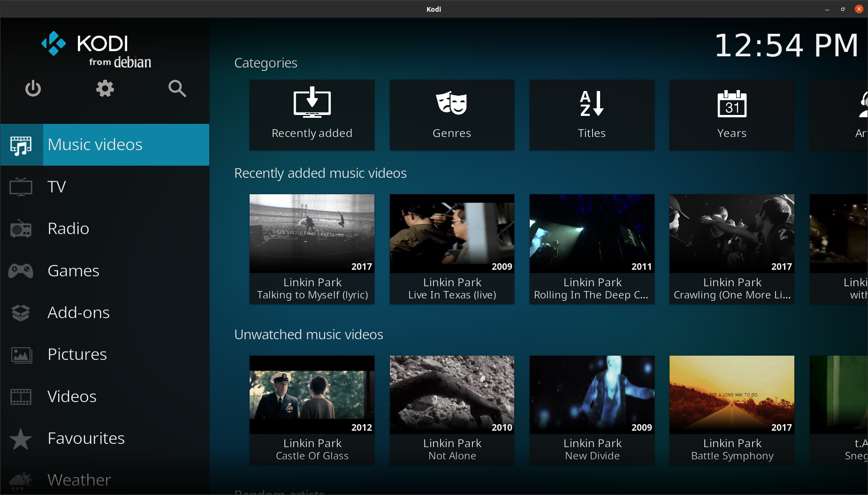Click the Pictures icon in sidebar
The width and height of the screenshot is (868, 495).
tap(21, 355)
